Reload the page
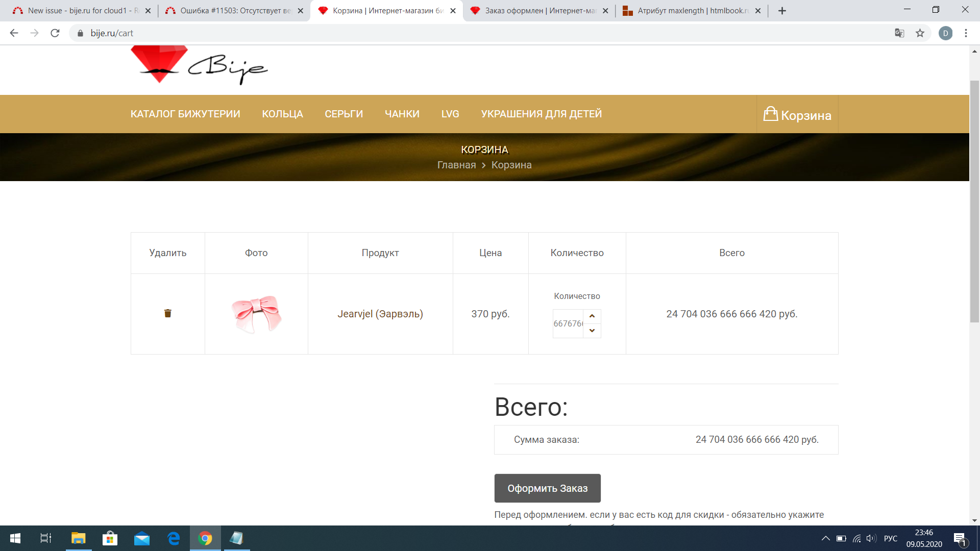Image resolution: width=980 pixels, height=551 pixels. (55, 33)
